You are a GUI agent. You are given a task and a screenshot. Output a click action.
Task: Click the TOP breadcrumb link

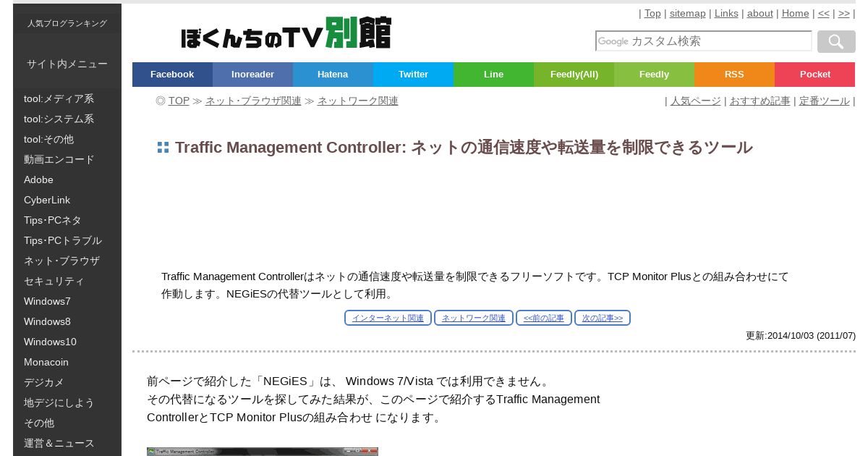coord(179,101)
